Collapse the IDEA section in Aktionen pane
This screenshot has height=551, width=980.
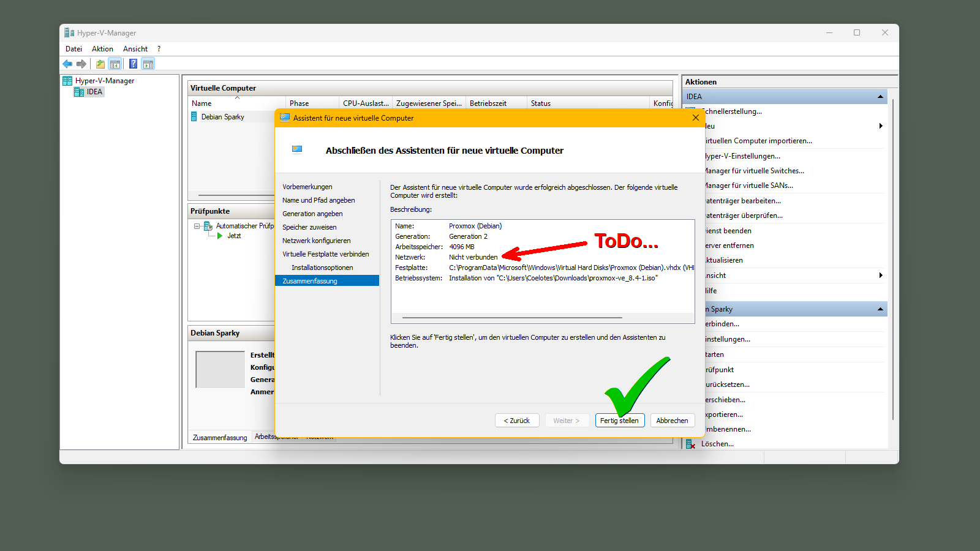pos(880,97)
